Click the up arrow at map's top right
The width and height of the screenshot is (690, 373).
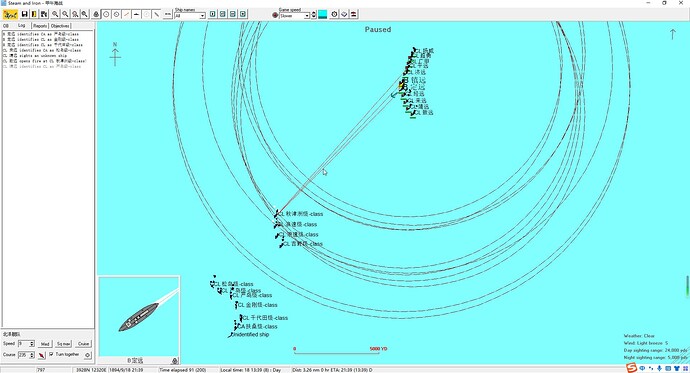tap(672, 34)
